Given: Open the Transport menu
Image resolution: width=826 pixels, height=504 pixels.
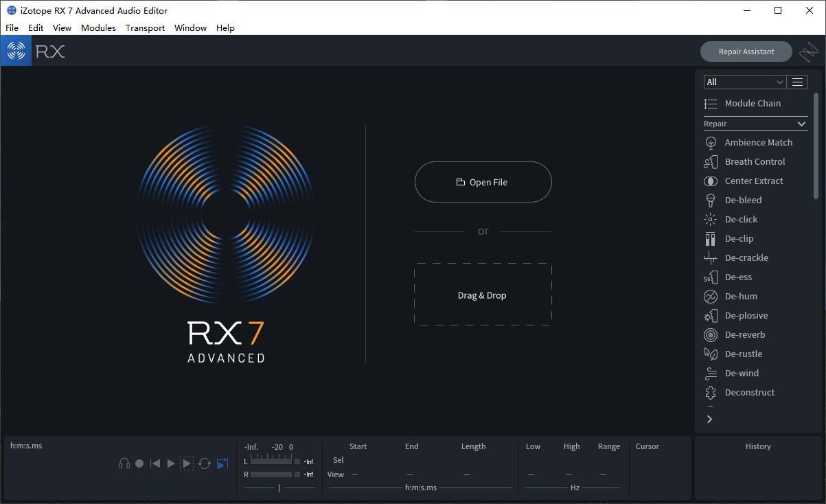Looking at the screenshot, I should [x=145, y=27].
